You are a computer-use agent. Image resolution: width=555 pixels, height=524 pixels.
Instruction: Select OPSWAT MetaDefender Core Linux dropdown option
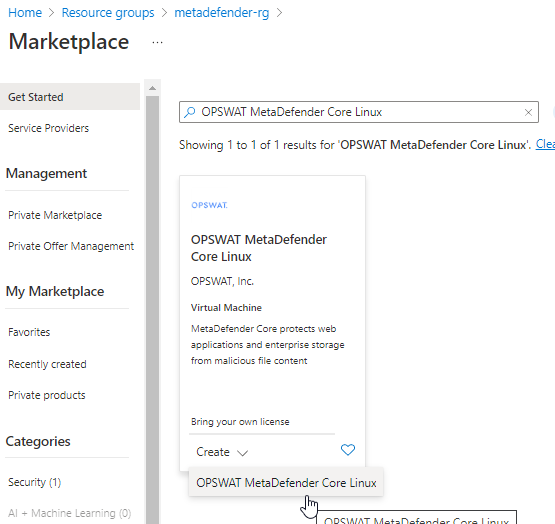click(286, 483)
